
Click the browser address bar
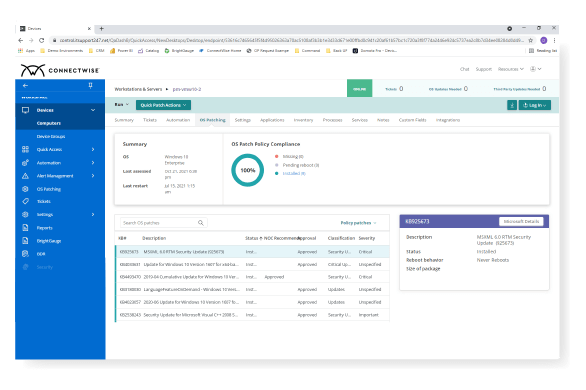pyautogui.click(x=292, y=40)
